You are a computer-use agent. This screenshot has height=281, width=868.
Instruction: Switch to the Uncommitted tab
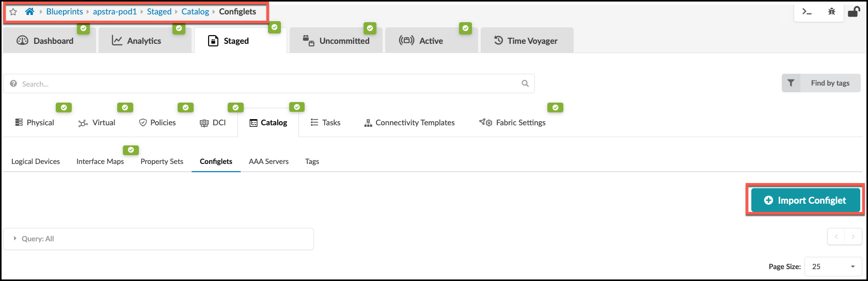click(336, 41)
